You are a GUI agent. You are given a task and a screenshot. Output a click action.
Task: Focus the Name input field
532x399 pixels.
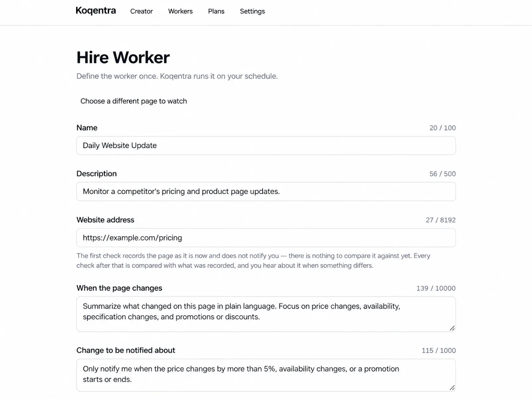pyautogui.click(x=266, y=146)
